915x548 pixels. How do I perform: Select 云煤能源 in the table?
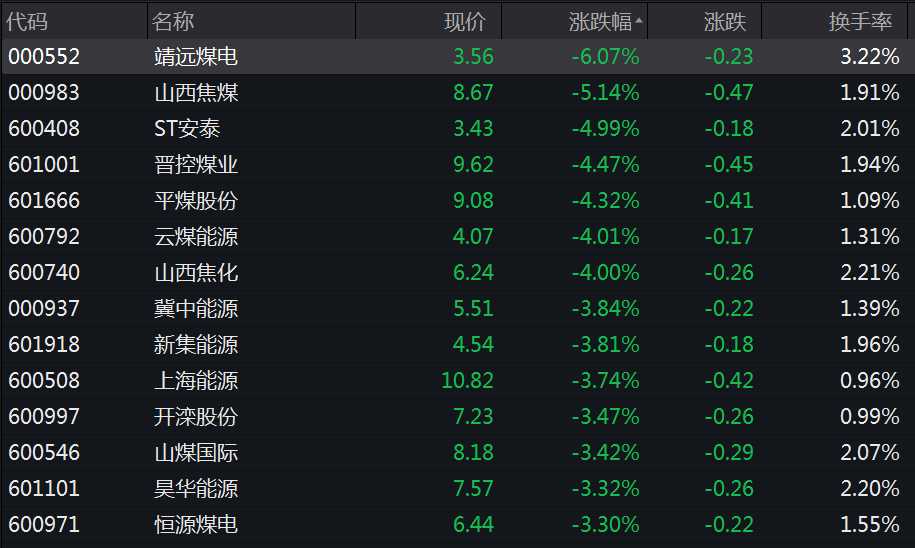pos(458,236)
